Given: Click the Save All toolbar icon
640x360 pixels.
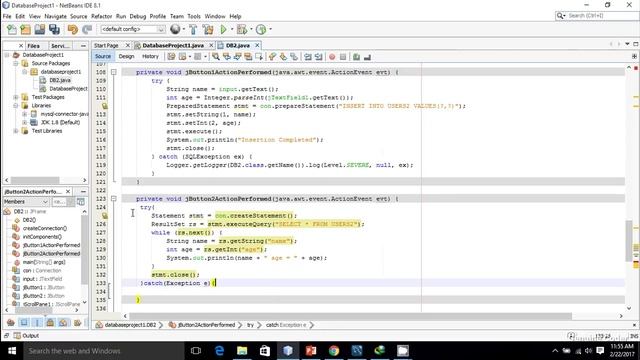Looking at the screenshot, I should (54, 29).
